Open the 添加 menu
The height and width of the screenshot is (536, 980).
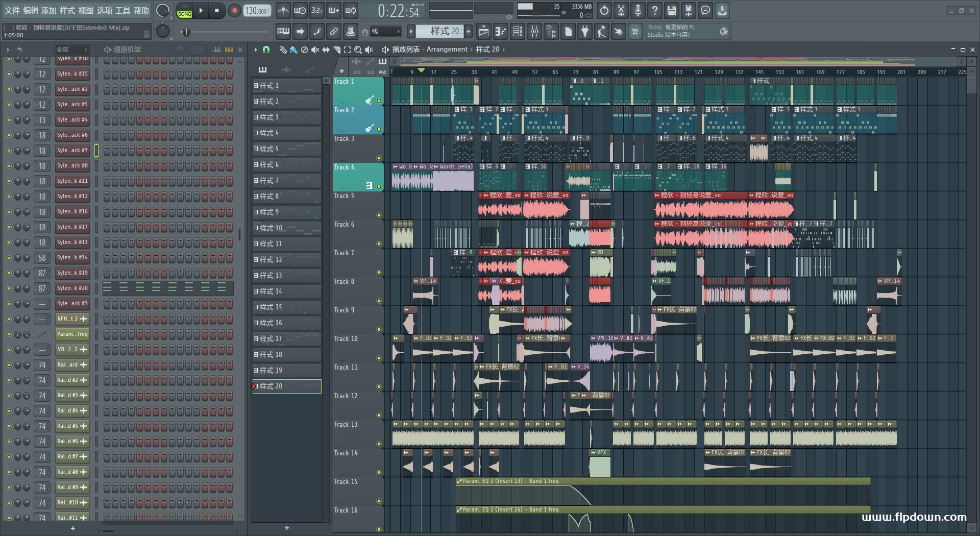coord(48,11)
